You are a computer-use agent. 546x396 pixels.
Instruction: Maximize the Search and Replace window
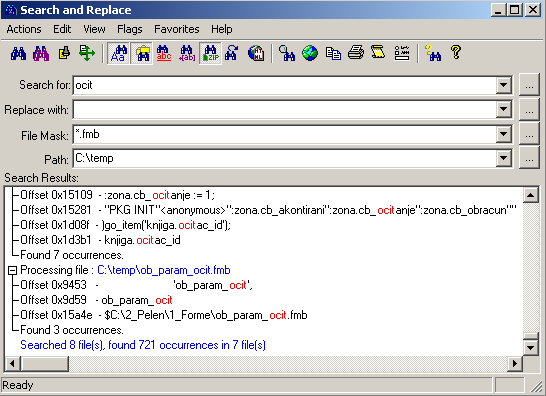coord(515,10)
